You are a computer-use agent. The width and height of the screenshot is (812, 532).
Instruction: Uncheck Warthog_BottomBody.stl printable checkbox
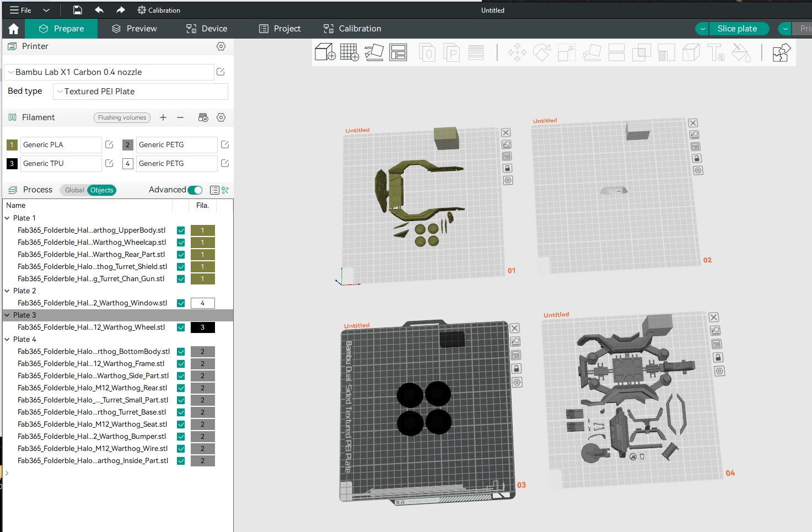click(x=181, y=352)
